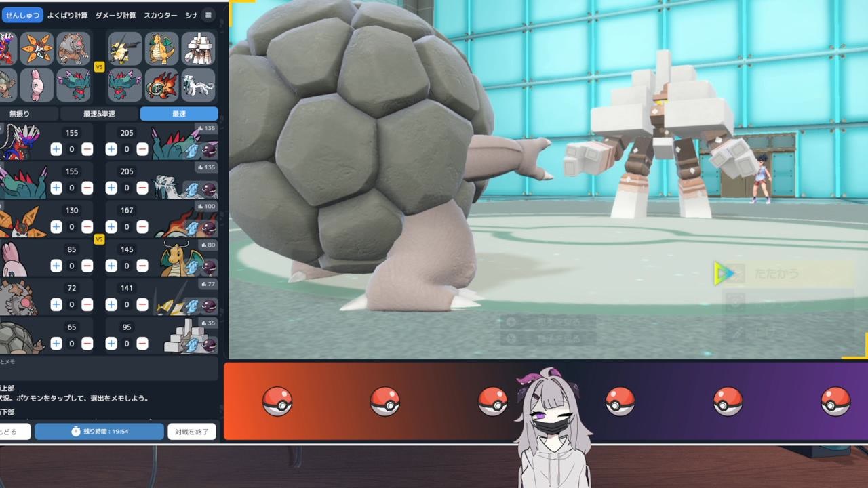
Task: Click the base stat 100 badge
Action: [205, 206]
